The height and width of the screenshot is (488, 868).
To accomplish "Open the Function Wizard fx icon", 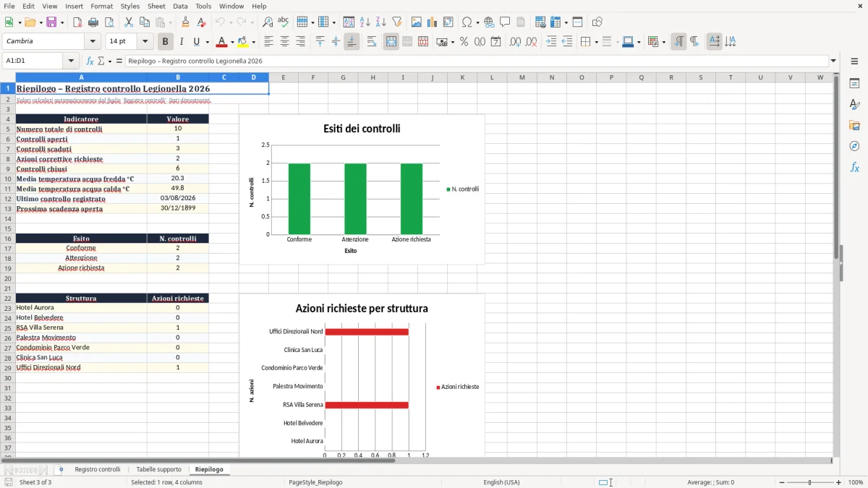I will click(x=90, y=61).
